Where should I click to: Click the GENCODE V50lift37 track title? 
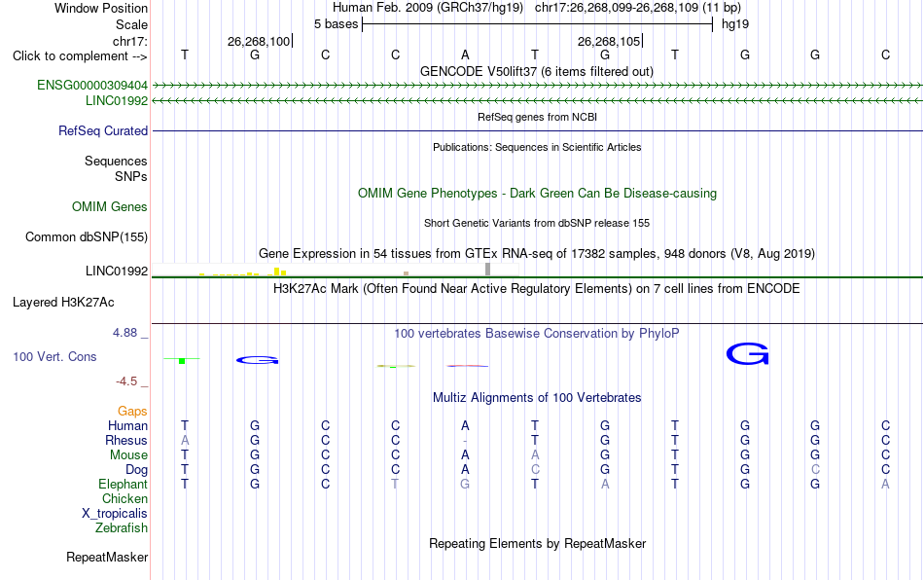click(536, 72)
